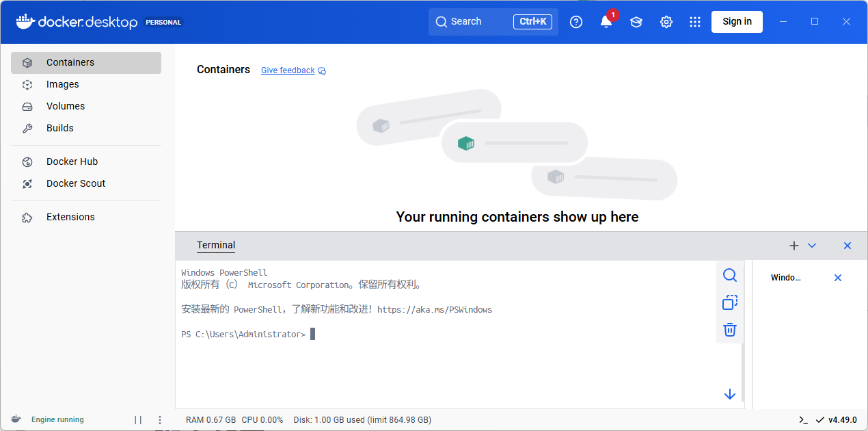Toggle the terminal icon in the status bar

pyautogui.click(x=804, y=420)
